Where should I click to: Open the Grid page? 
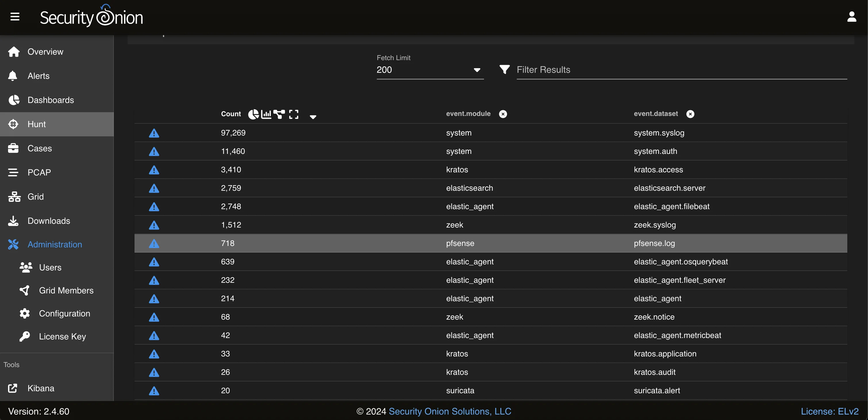(x=57, y=197)
